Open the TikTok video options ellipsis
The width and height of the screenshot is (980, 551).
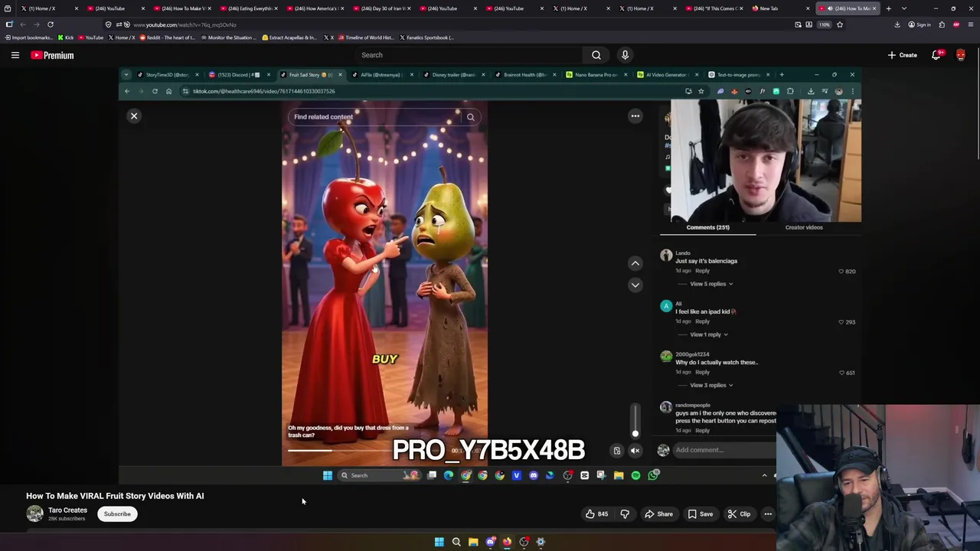[x=635, y=116]
